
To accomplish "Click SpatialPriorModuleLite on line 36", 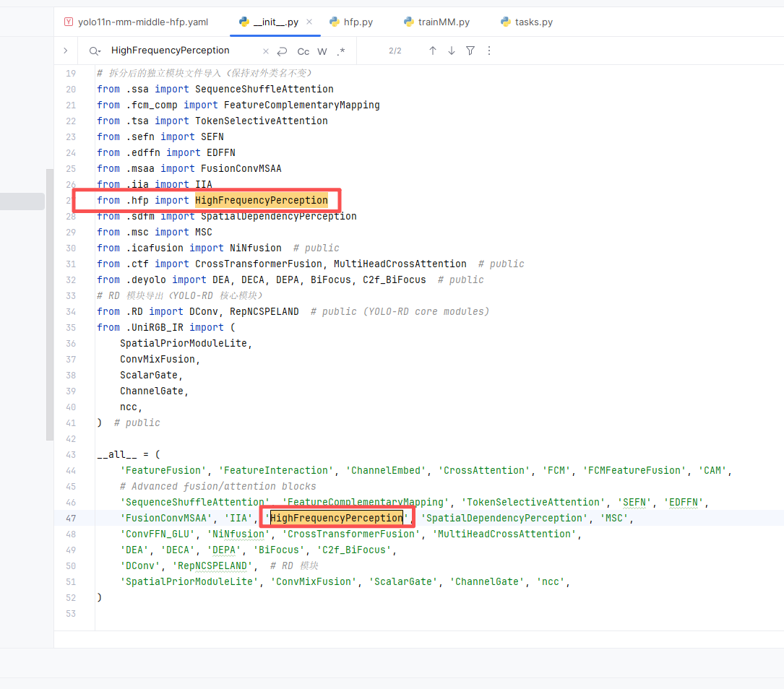I will point(183,343).
